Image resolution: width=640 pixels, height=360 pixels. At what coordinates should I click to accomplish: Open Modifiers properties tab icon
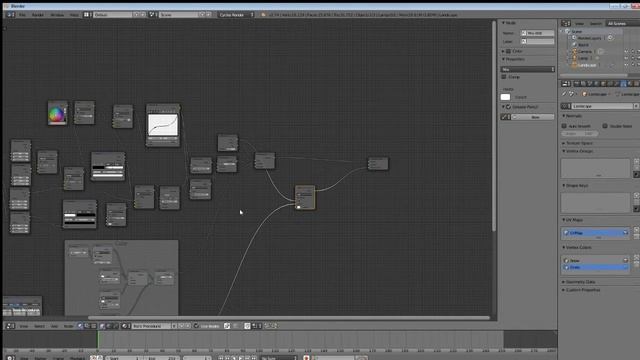point(616,84)
